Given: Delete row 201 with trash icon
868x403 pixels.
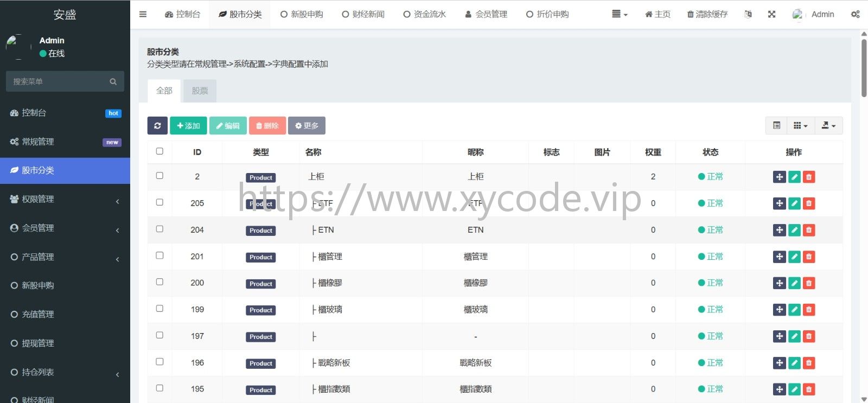Looking at the screenshot, I should click(x=809, y=257).
